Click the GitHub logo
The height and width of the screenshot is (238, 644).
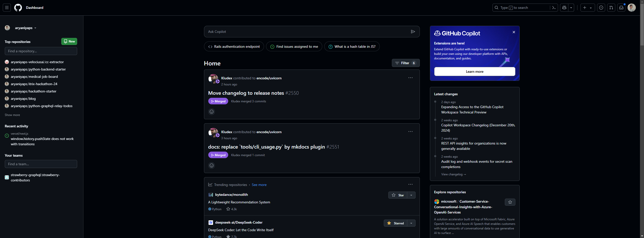pos(18,8)
